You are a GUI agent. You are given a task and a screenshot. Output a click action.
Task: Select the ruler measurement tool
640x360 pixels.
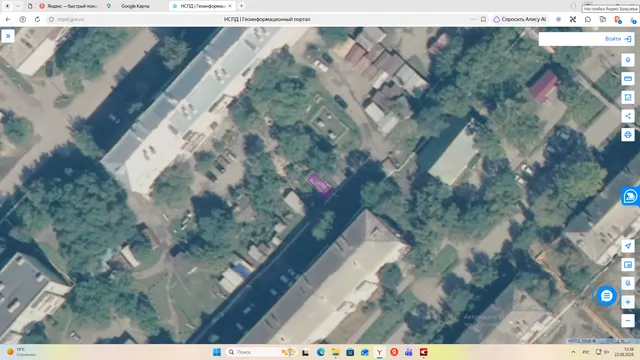click(628, 78)
